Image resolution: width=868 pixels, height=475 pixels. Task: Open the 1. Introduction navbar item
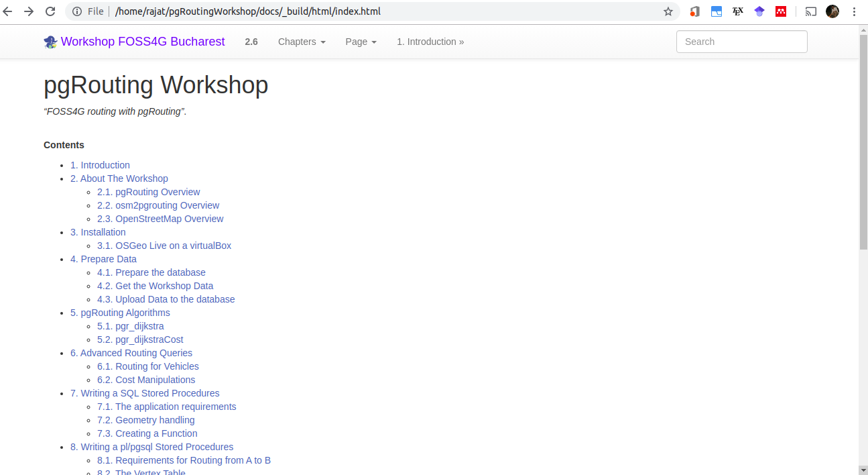click(430, 41)
